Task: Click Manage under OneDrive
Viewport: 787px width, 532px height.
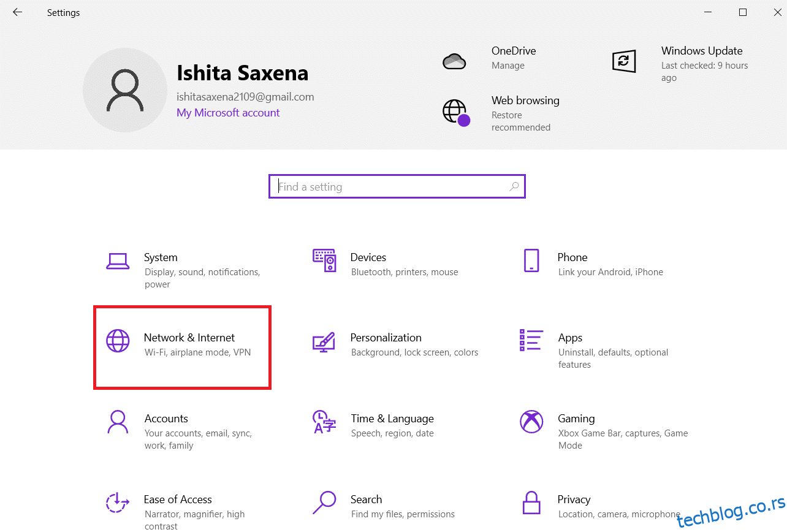Action: (508, 66)
